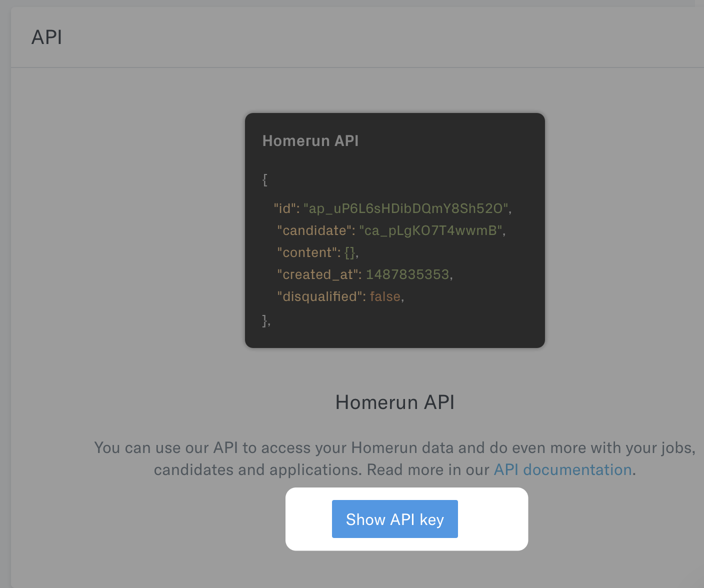Select the "id" key in code sample
This screenshot has width=704, height=588.
coord(286,208)
